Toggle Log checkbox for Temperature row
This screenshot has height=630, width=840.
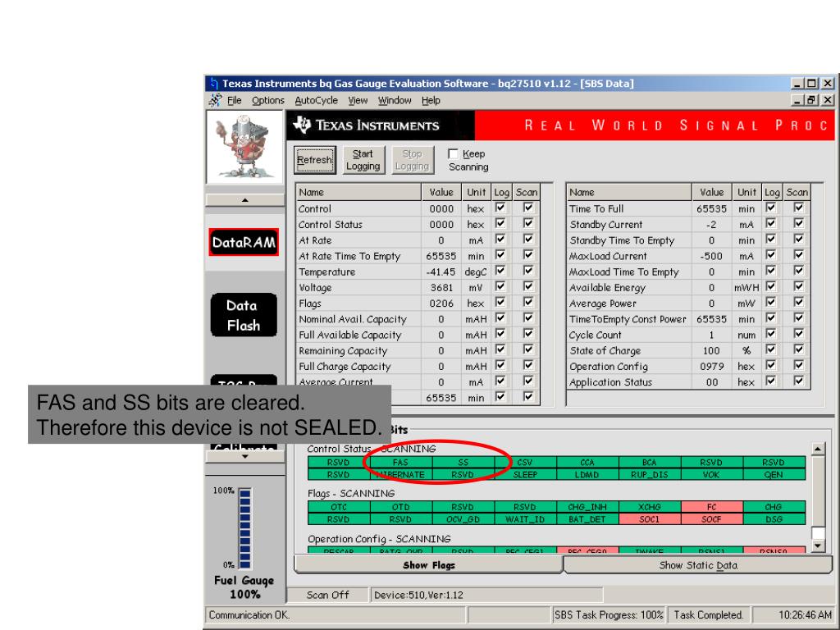point(500,271)
